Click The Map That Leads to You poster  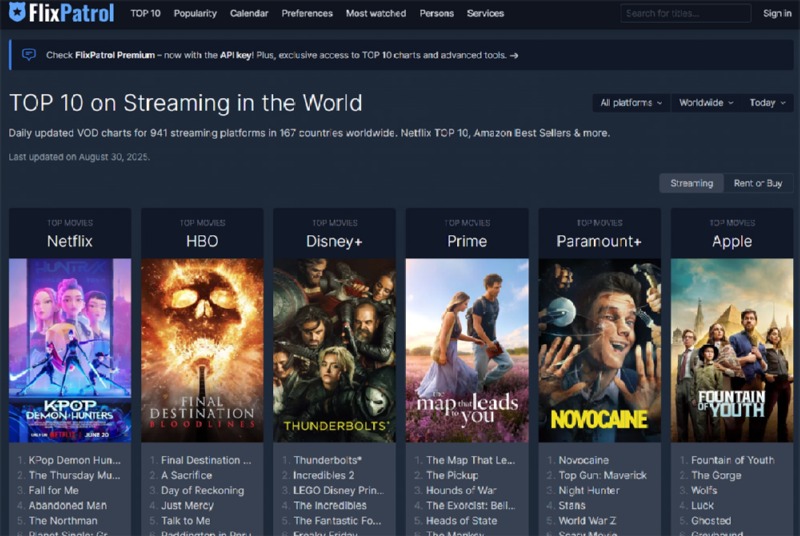[467, 350]
